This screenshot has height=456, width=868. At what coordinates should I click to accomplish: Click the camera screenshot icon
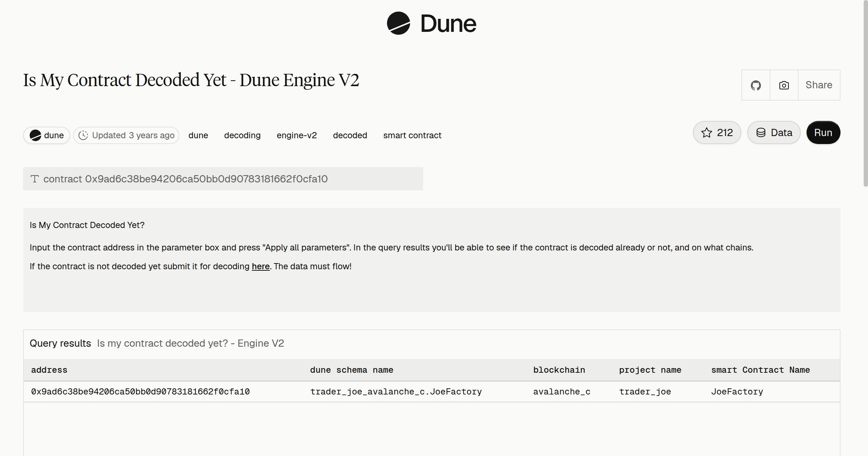(784, 85)
